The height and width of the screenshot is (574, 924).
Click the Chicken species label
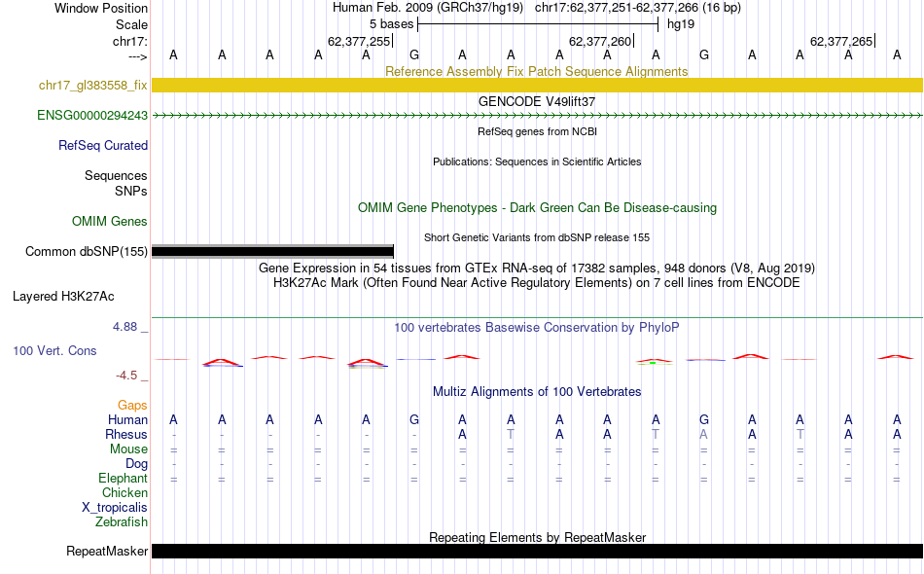[124, 492]
